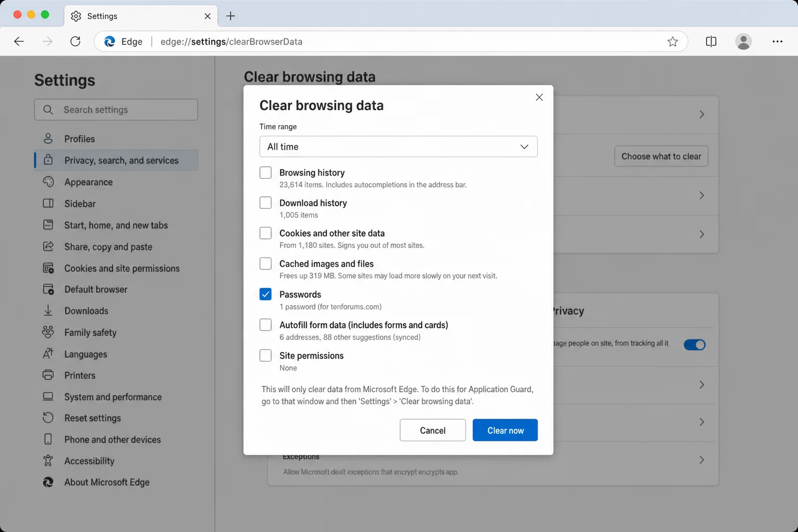Open the Profiles settings section
Image resolution: width=798 pixels, height=532 pixels.
pyautogui.click(x=116, y=139)
